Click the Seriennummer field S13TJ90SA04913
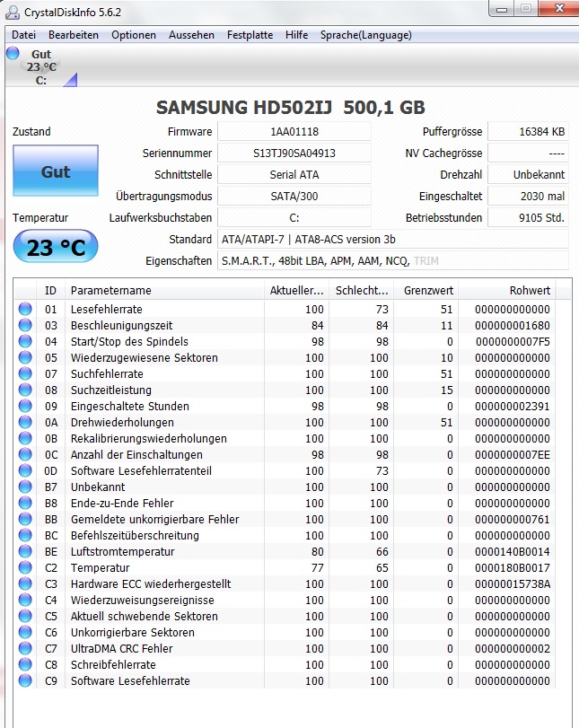 (294, 153)
